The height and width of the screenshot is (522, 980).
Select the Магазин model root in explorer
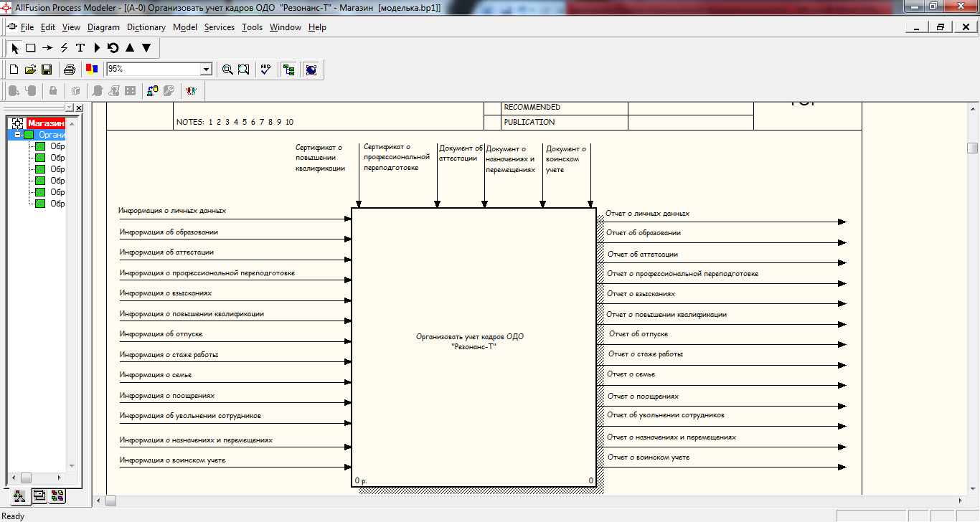tap(47, 123)
